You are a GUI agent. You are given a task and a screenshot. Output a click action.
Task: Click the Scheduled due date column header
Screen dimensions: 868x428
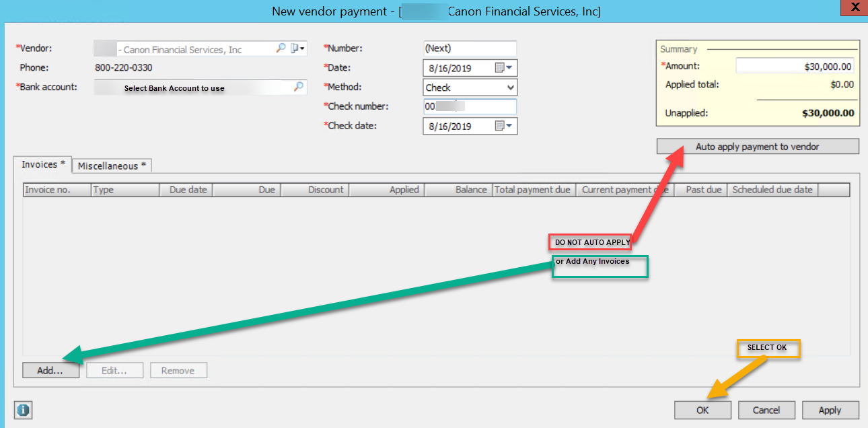(x=772, y=190)
